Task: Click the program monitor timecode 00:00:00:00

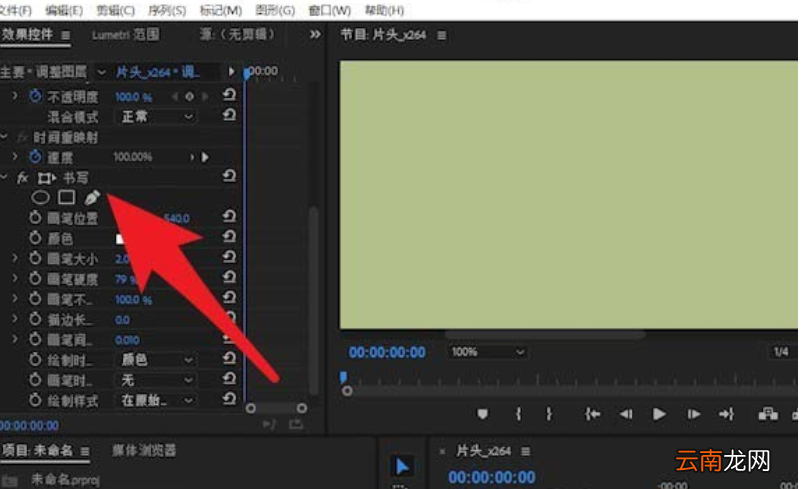Action: click(x=387, y=352)
